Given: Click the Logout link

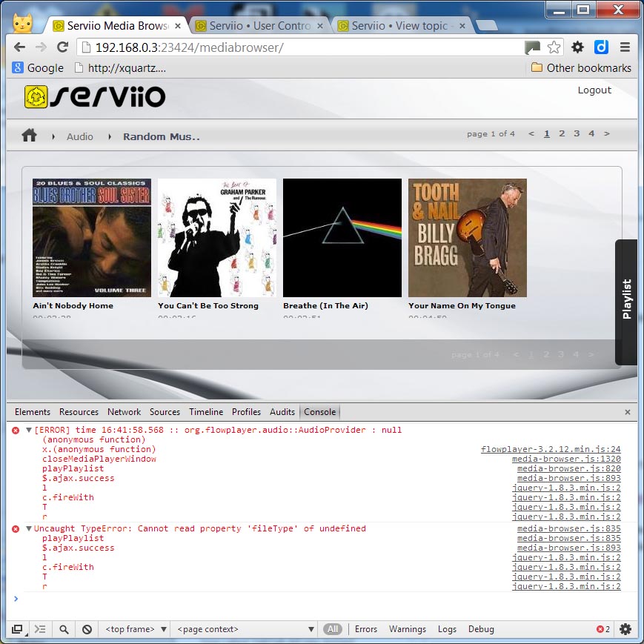Looking at the screenshot, I should tap(594, 90).
